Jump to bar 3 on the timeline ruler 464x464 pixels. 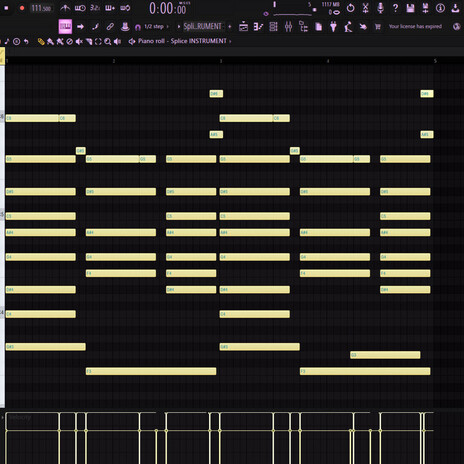221,61
